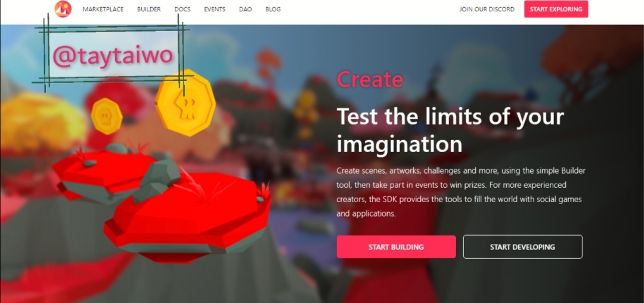Select DAO in the top navigation
Image resolution: width=644 pixels, height=303 pixels.
[245, 9]
